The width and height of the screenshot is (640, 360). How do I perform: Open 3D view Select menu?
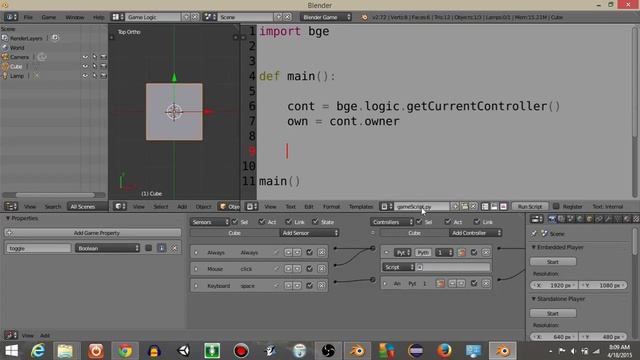point(160,207)
